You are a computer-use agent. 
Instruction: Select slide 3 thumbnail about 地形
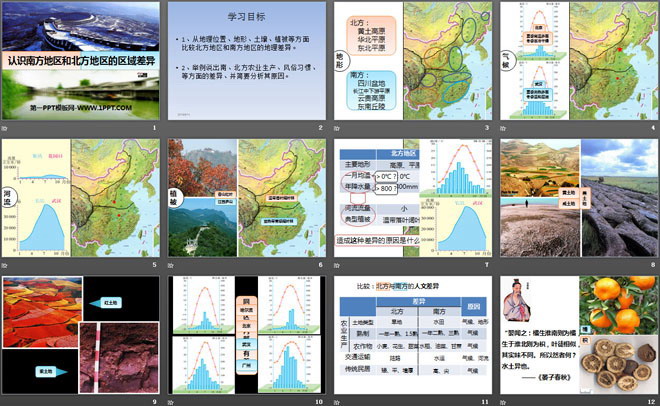[x=413, y=61]
